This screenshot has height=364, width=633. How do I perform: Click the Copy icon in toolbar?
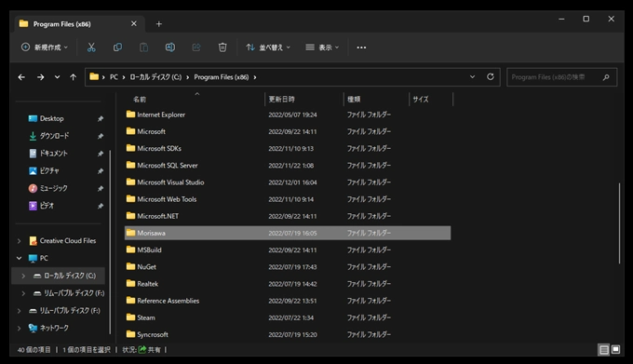[x=117, y=47]
